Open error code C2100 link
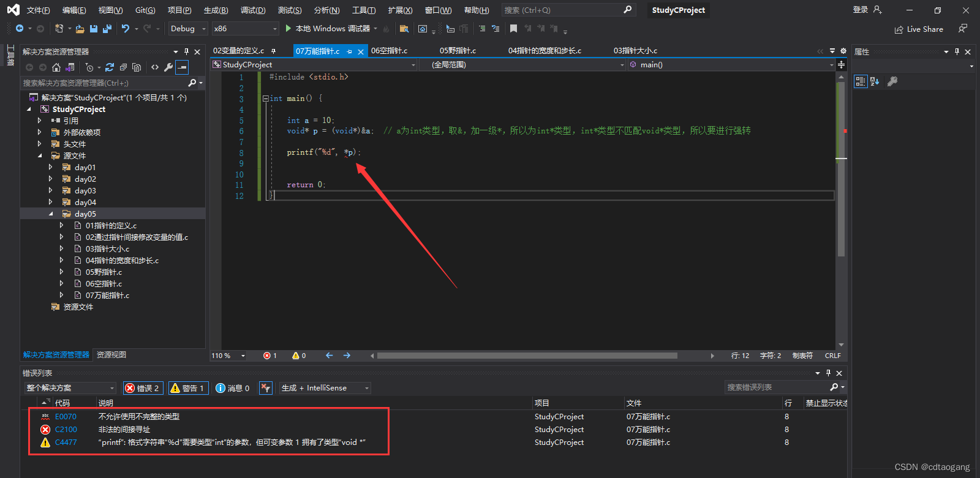Screen dimensions: 980x478 click(66, 430)
